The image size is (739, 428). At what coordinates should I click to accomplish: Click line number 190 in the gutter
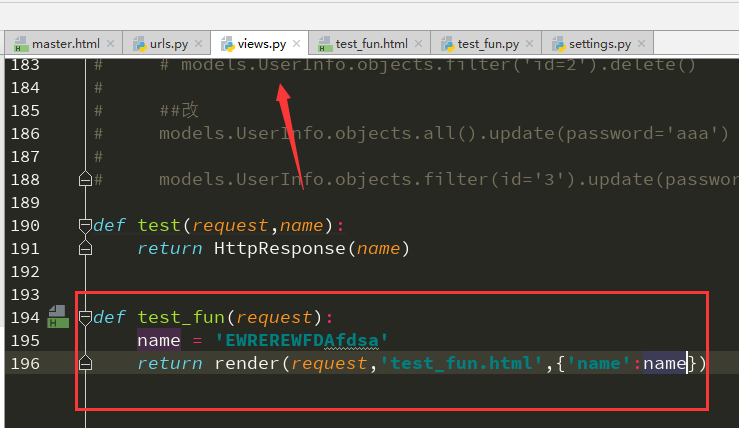coord(25,225)
